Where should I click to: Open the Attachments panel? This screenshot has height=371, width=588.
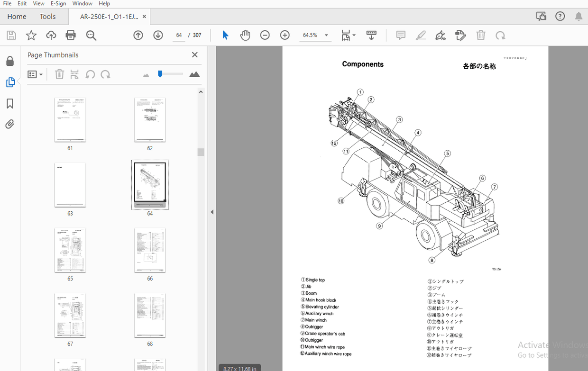coord(10,124)
